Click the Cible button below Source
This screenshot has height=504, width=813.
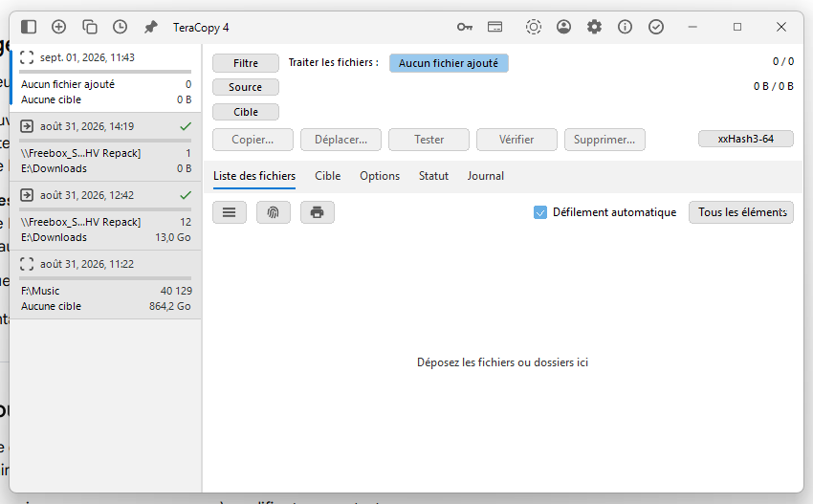246,112
